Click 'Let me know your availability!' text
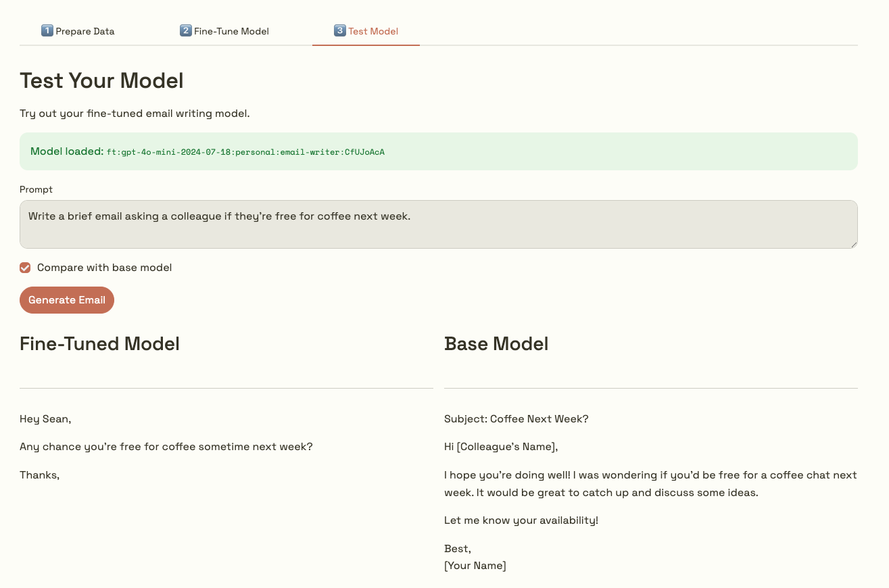The image size is (889, 588). click(521, 520)
